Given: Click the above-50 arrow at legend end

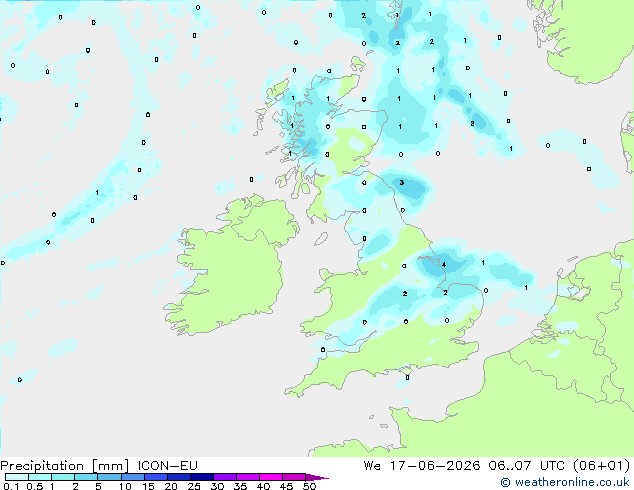Looking at the screenshot, I should point(317,477).
